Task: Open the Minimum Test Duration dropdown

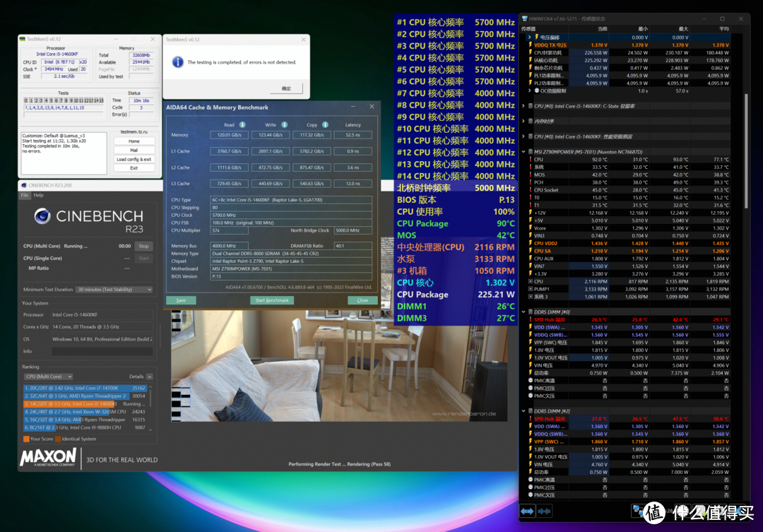Action: point(114,289)
